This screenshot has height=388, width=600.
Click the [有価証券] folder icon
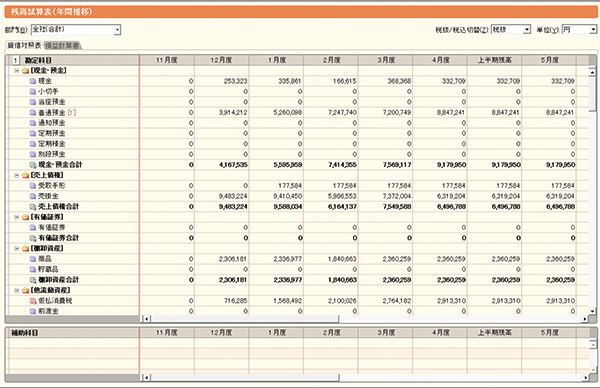[26, 217]
